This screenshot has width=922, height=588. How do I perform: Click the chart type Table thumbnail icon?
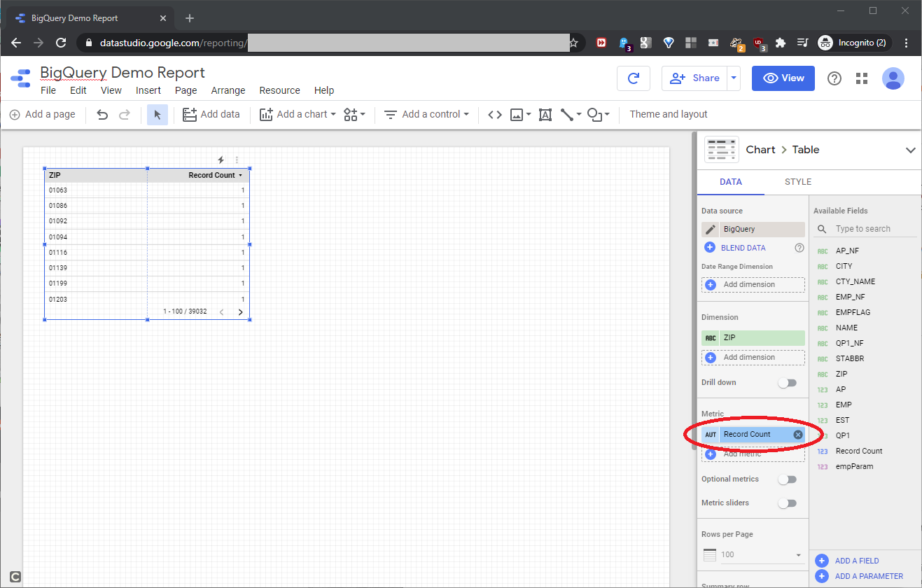click(x=722, y=150)
